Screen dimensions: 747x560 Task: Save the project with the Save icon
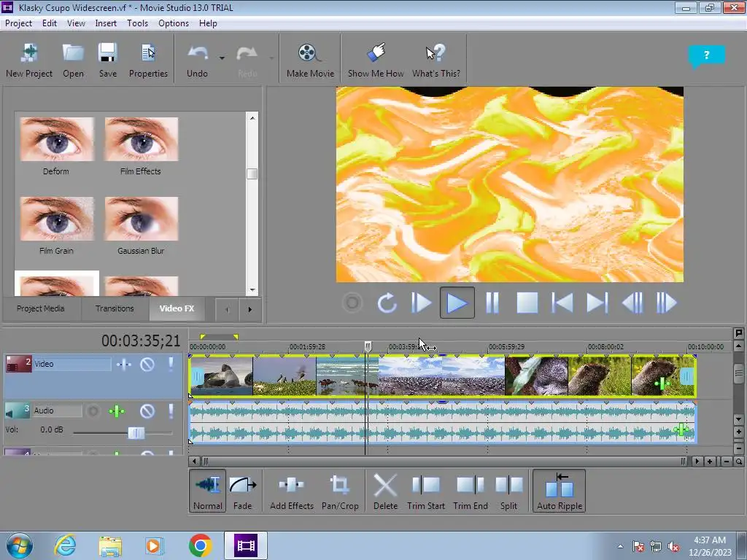108,53
